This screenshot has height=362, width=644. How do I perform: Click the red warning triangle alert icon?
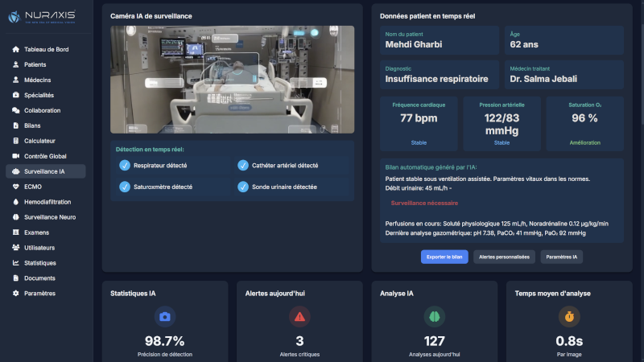(x=299, y=316)
